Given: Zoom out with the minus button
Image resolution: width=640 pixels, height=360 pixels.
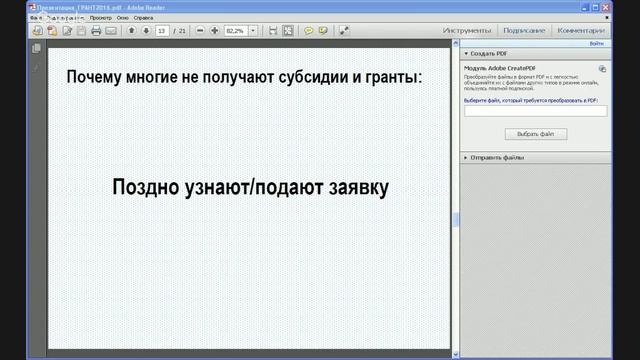Looking at the screenshot, I should [x=200, y=31].
